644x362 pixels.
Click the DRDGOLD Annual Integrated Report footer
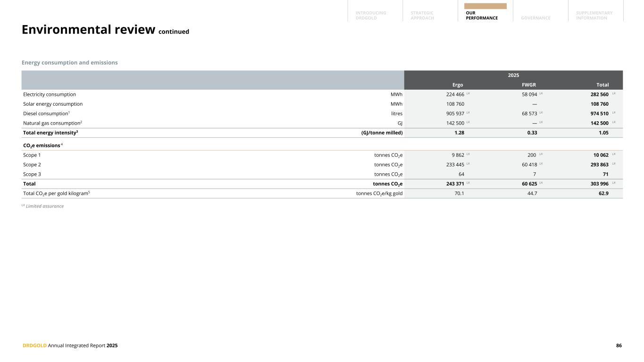70,345
